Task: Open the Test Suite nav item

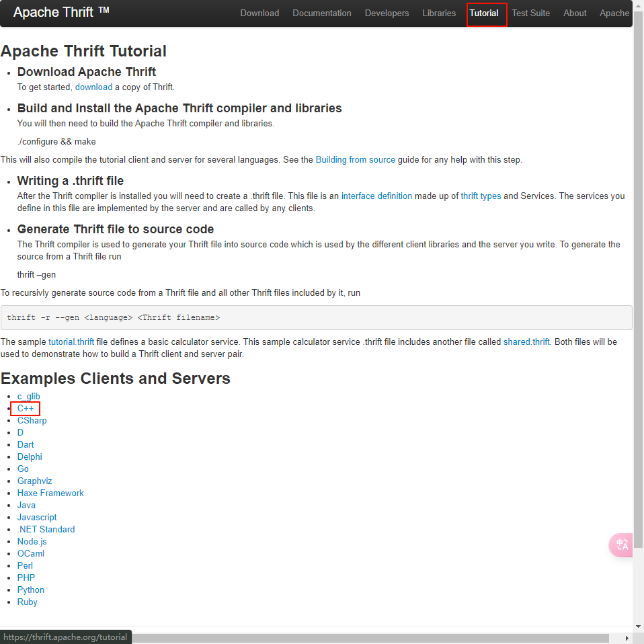Action: pos(530,13)
